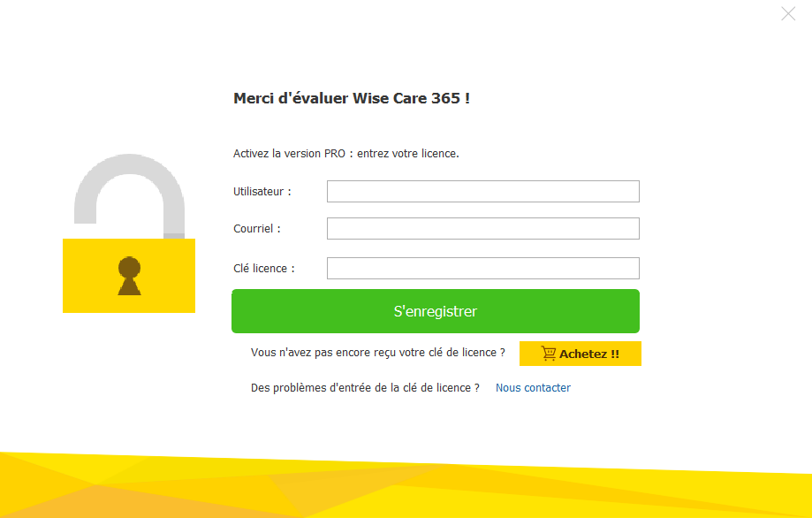Focus the Clé licence input field

[x=483, y=269]
